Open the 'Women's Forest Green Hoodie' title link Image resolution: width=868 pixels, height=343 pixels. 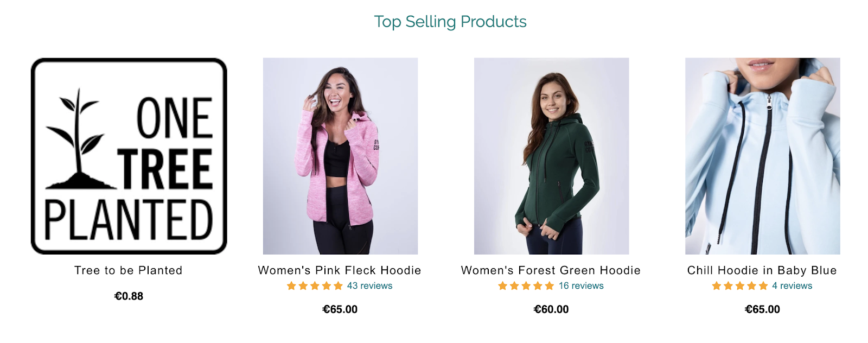(x=551, y=270)
